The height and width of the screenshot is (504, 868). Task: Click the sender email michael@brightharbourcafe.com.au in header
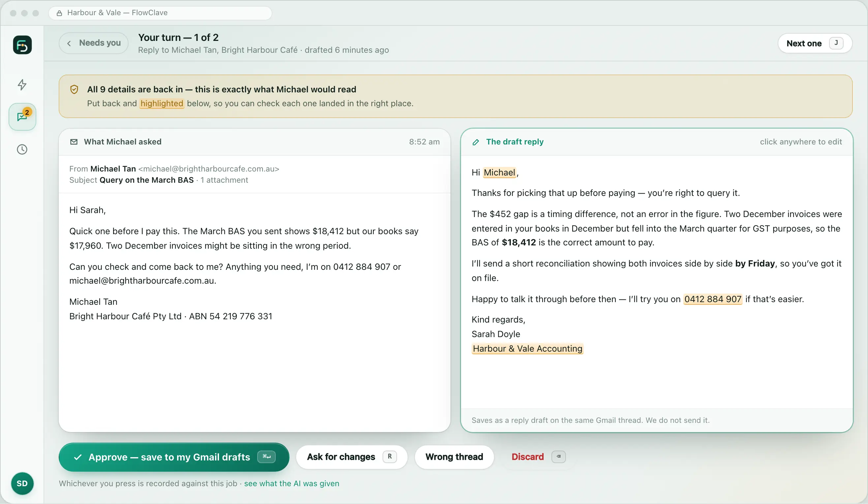[x=209, y=169]
